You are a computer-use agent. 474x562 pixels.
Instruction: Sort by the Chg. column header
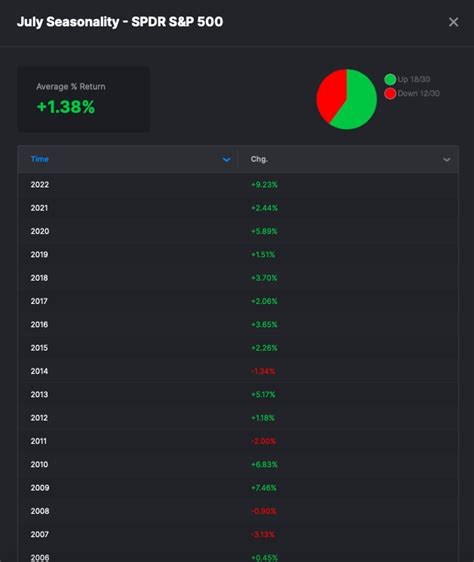coord(259,159)
